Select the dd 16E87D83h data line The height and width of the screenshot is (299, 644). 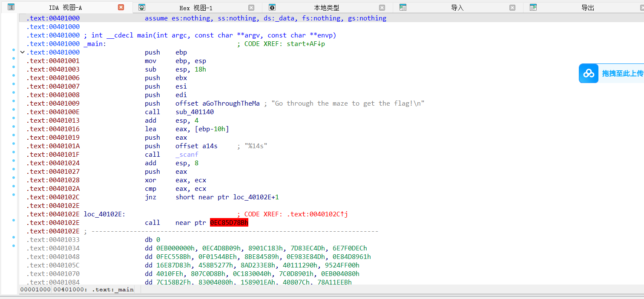click(x=252, y=265)
